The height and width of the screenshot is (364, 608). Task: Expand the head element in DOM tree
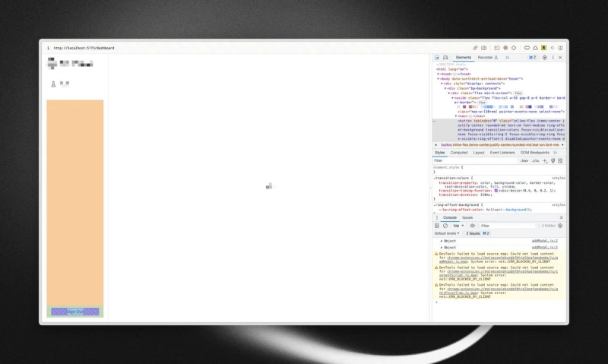[439, 74]
